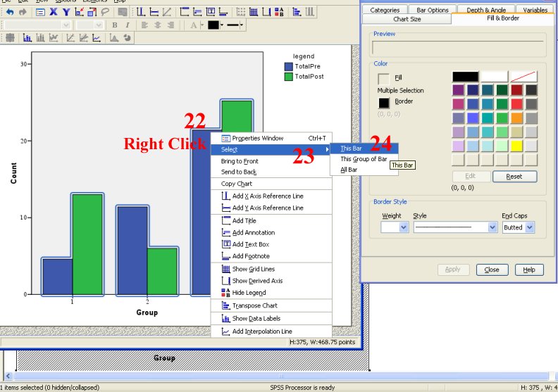The image size is (558, 392).
Task: Click the grey Redo arrow in toolbar
Action: point(23,13)
